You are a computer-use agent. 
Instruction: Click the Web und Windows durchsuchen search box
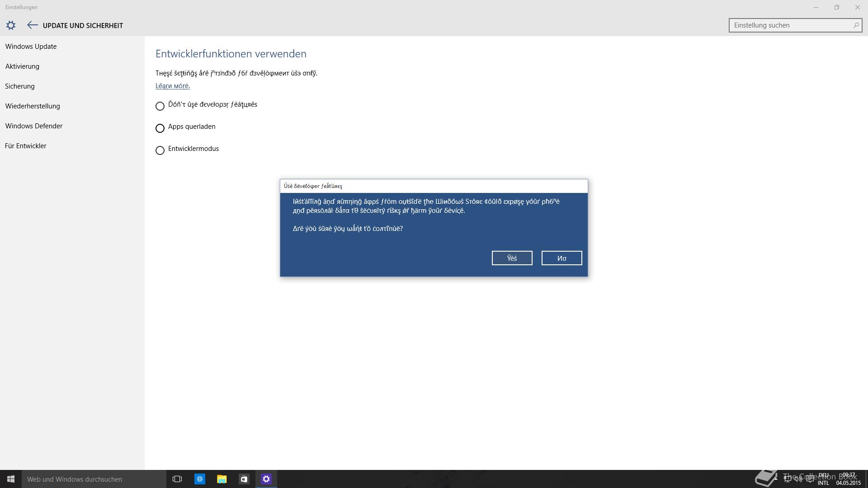pos(94,479)
